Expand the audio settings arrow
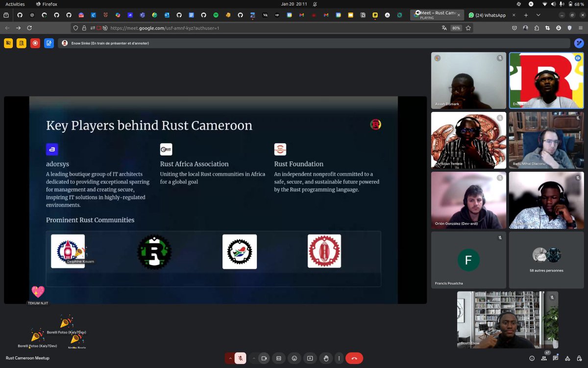This screenshot has width=588, height=368. 230,358
